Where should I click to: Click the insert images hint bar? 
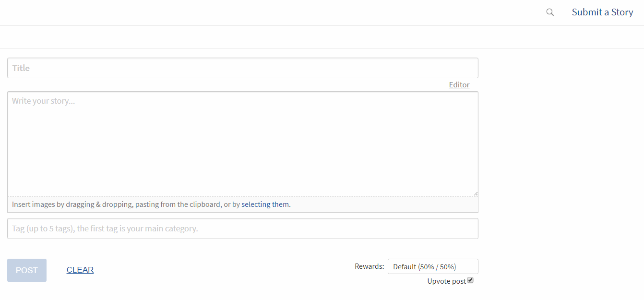(x=384, y=204)
